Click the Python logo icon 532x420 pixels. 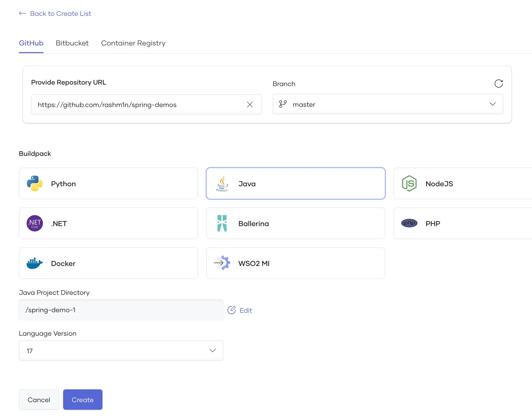click(35, 183)
